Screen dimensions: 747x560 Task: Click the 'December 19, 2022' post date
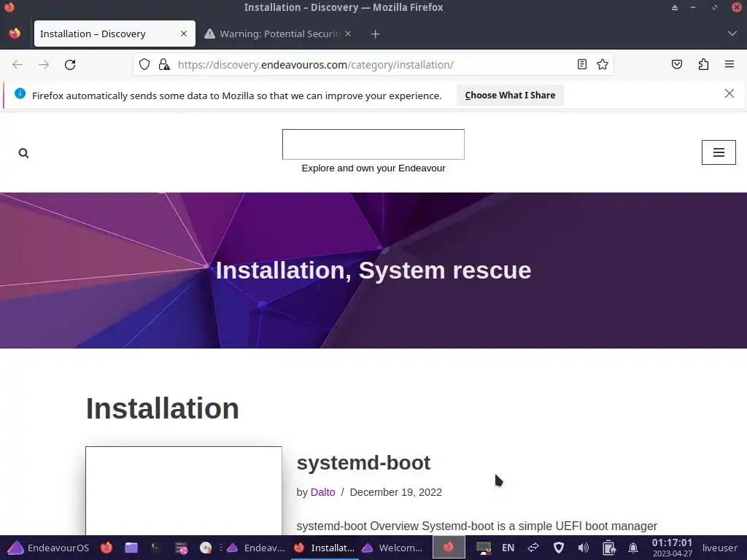[x=396, y=492]
